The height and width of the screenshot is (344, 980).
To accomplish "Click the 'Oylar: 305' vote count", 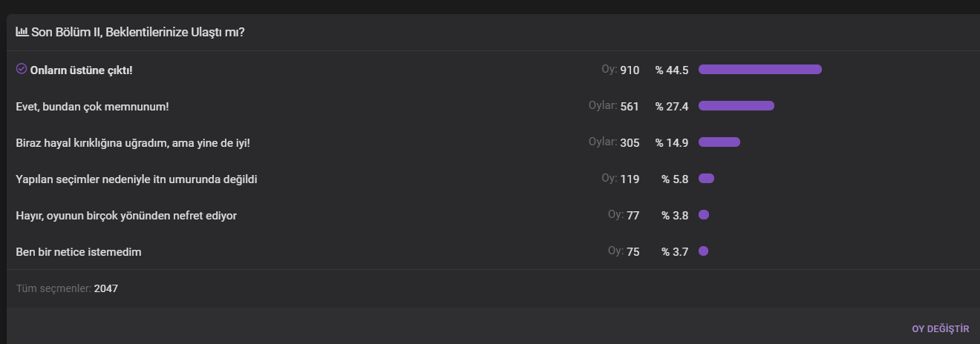I will click(x=614, y=142).
